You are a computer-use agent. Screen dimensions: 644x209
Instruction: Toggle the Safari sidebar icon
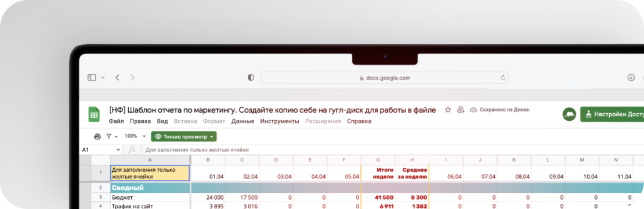pyautogui.click(x=92, y=78)
